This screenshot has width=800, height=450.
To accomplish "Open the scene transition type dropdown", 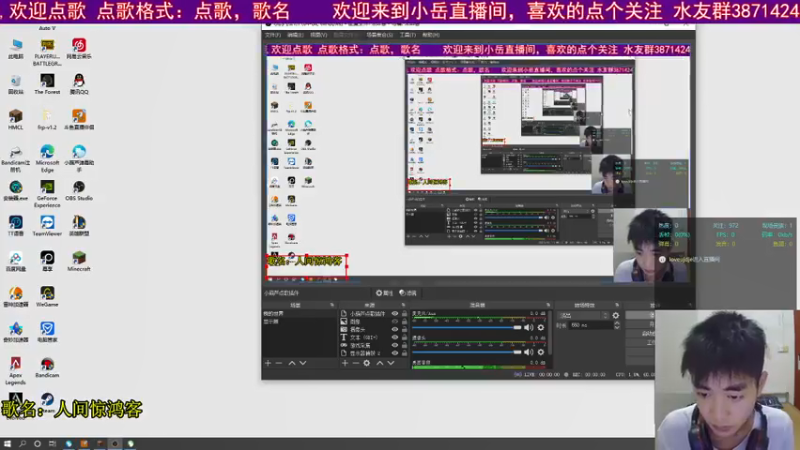I will 584,316.
